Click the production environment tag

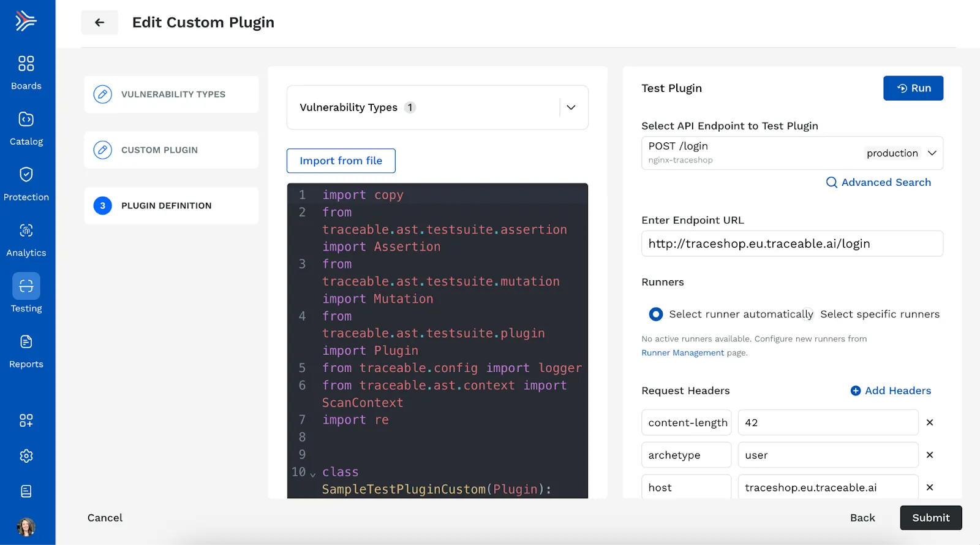pos(892,153)
